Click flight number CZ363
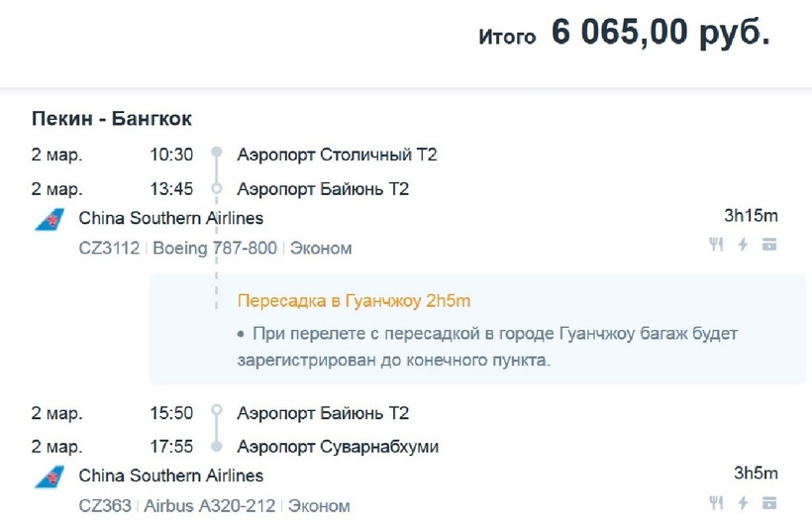 pos(105,506)
